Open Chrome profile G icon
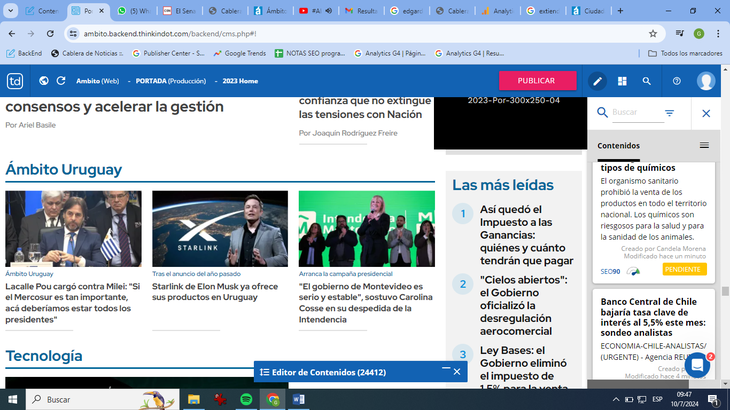This screenshot has width=730, height=410. (x=698, y=34)
